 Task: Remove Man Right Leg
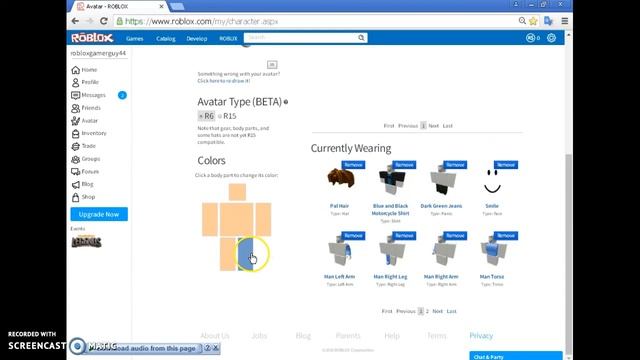tap(404, 236)
